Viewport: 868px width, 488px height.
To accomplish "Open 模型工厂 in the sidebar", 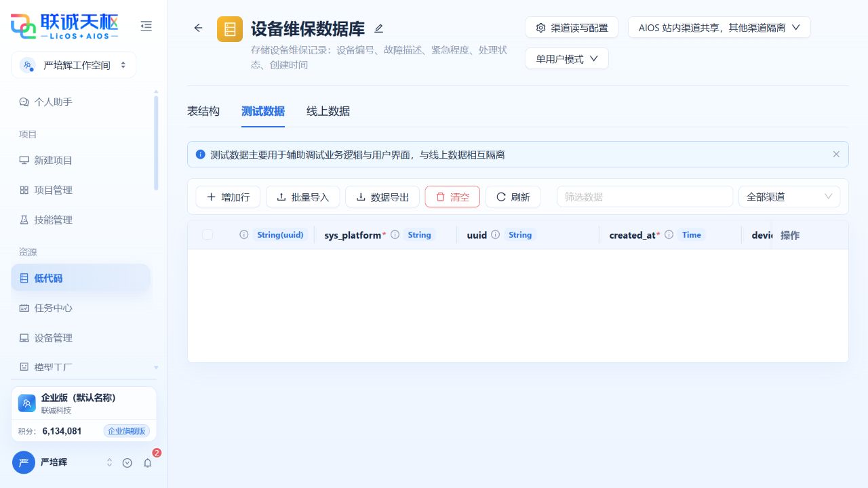I will pos(80,367).
